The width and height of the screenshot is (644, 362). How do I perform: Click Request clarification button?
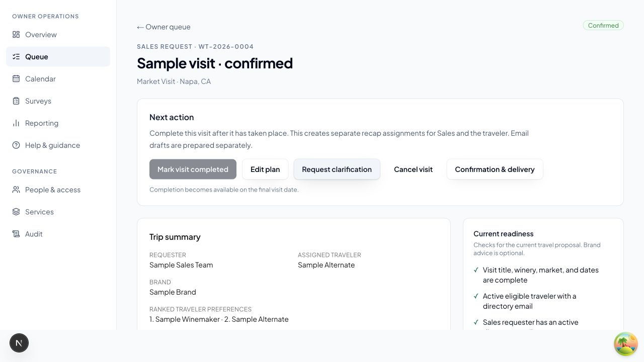[337, 169]
